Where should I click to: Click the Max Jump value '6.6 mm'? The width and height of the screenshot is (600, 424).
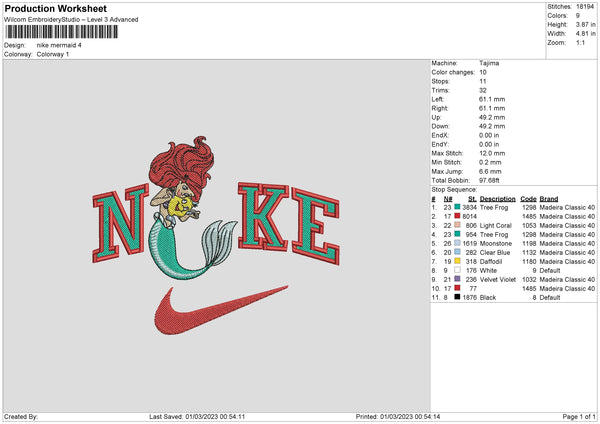click(x=490, y=171)
